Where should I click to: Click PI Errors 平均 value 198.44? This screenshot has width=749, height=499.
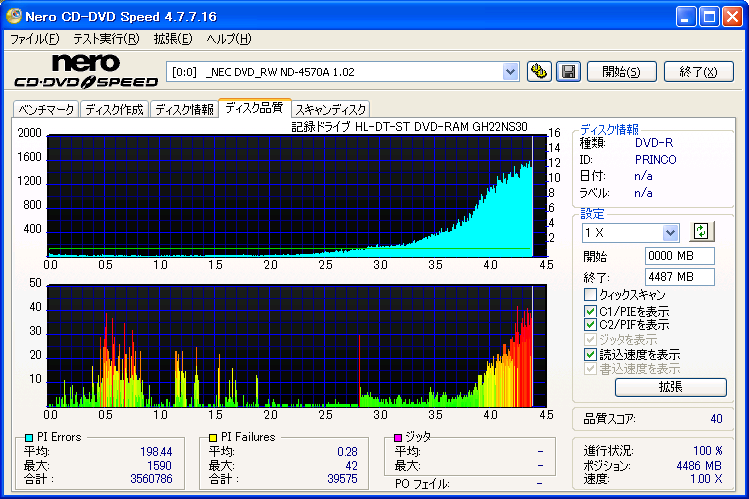click(156, 451)
